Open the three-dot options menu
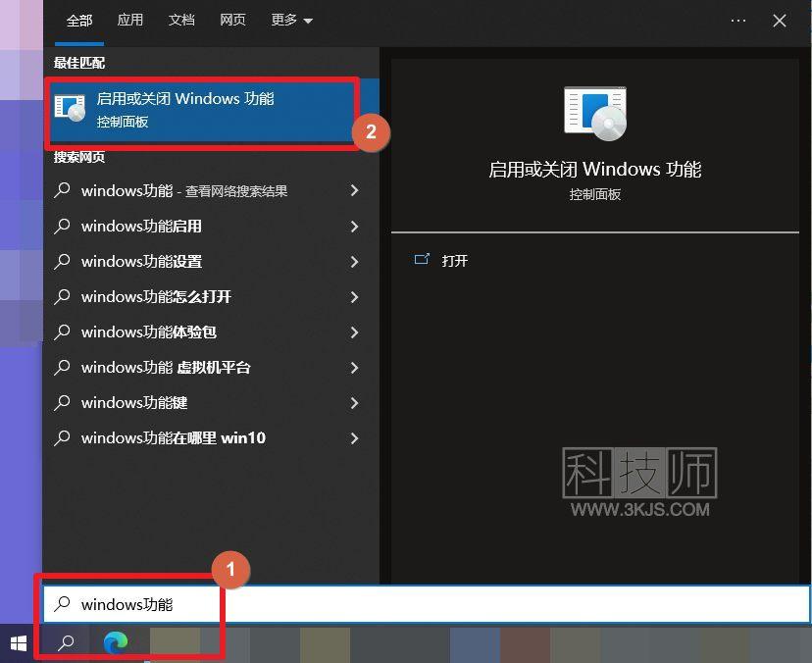The width and height of the screenshot is (812, 663). click(737, 21)
